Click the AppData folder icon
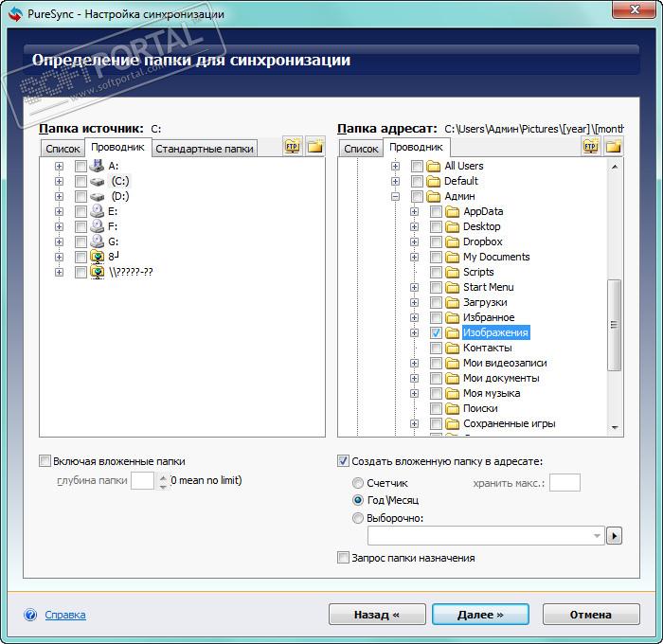 click(453, 211)
